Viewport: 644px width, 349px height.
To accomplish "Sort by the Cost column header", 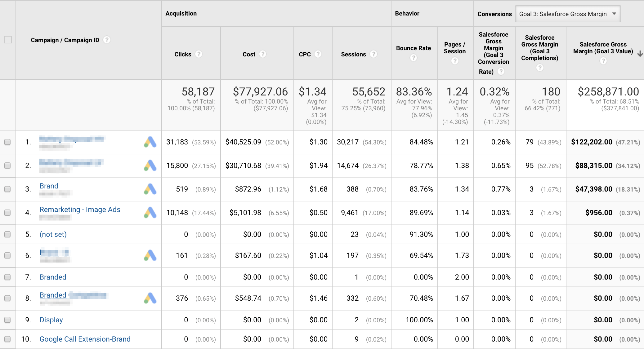I will tap(249, 54).
